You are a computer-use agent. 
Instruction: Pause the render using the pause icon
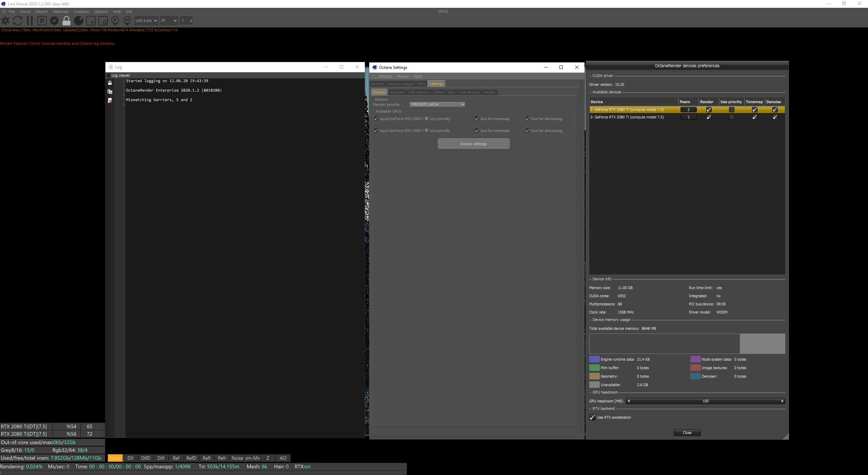point(30,21)
